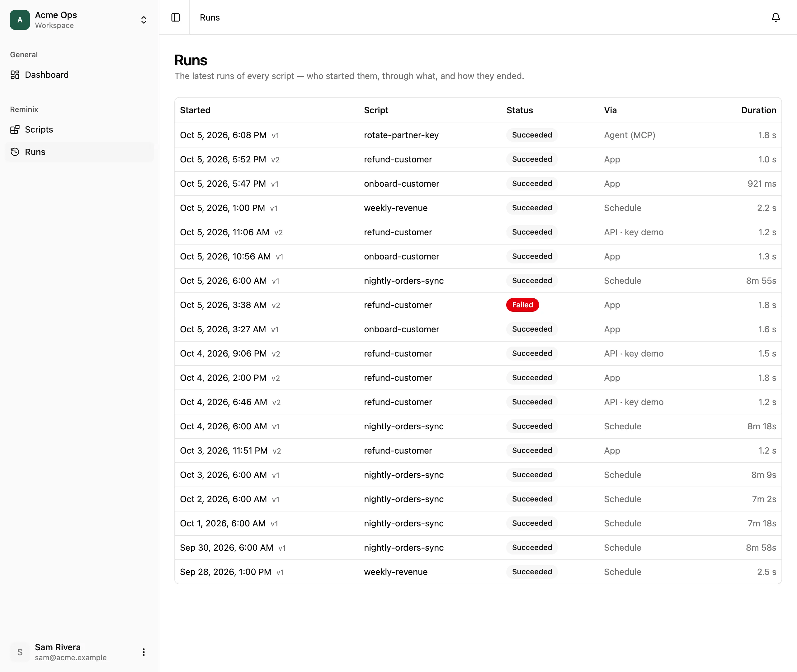
Task: Open the Oct 5, 2026, 3:38 AM failed run
Action: [478, 305]
